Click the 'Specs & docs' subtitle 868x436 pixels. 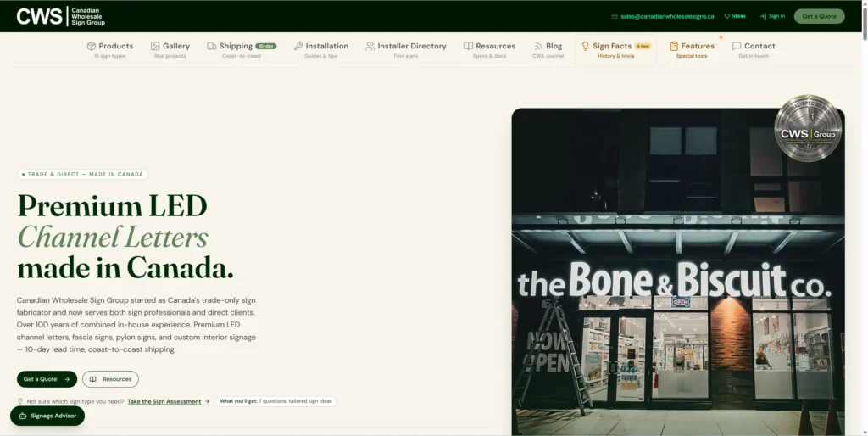[489, 56]
